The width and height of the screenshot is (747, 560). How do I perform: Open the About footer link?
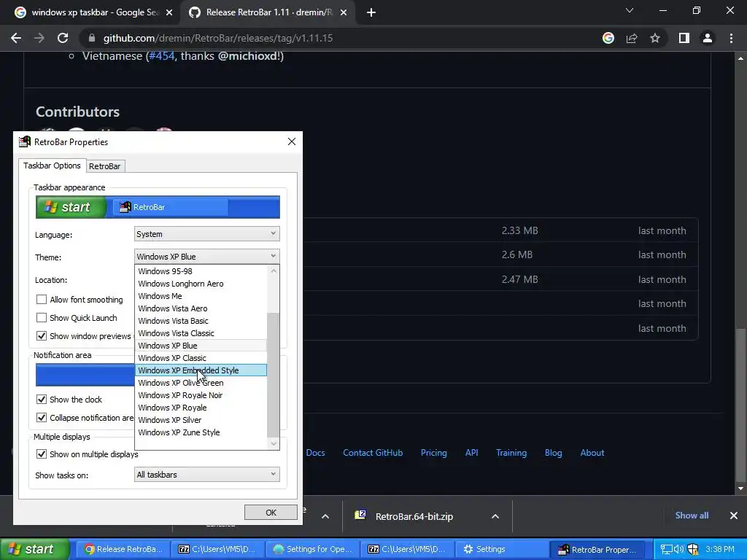(592, 453)
